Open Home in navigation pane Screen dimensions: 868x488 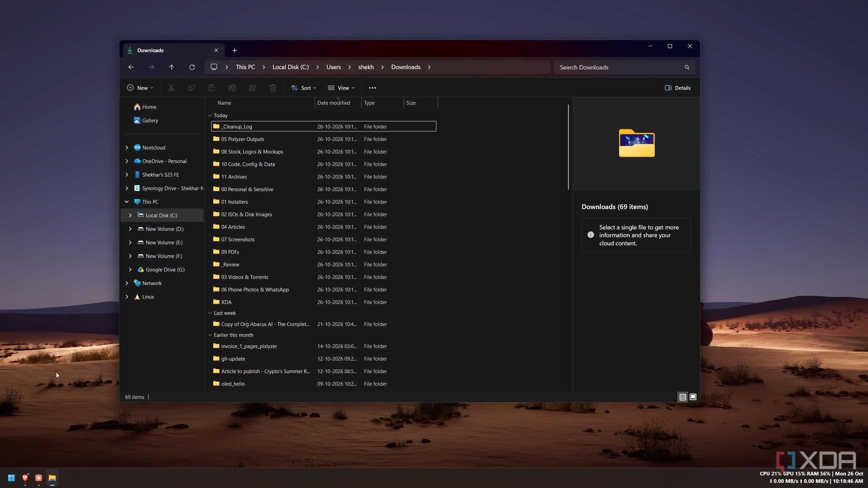(145, 107)
